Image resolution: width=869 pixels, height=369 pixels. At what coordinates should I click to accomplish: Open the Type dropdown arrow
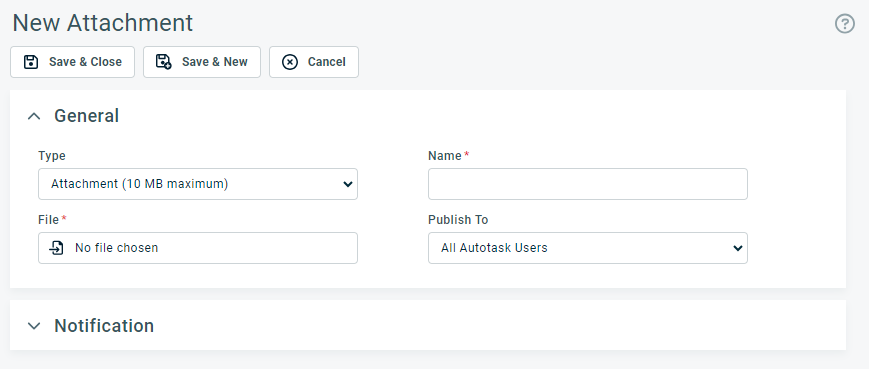(x=347, y=184)
